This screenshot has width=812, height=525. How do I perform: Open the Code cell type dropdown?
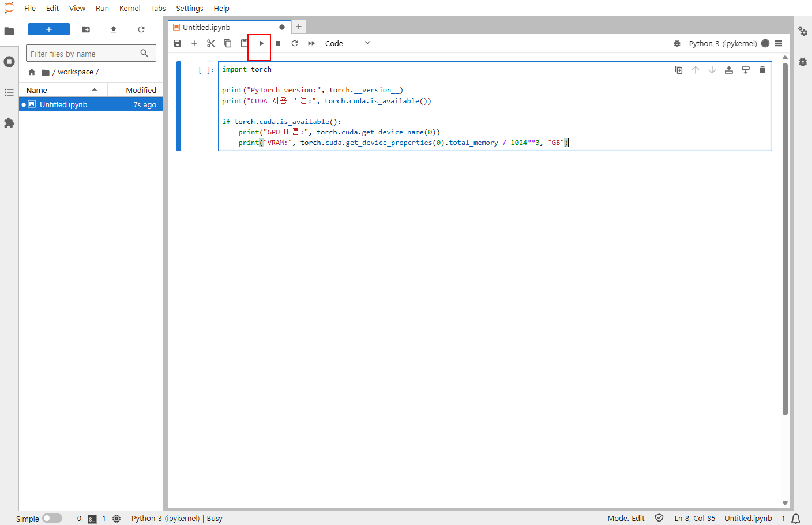(x=347, y=43)
